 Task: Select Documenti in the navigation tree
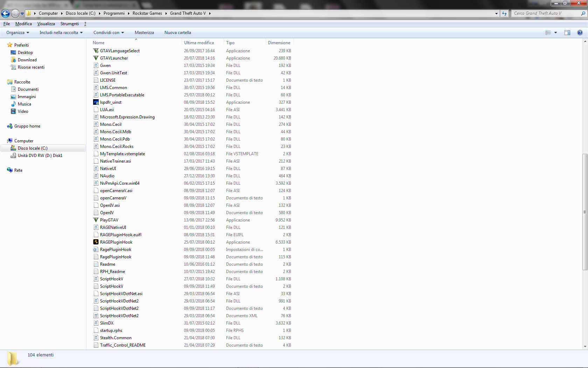(28, 89)
